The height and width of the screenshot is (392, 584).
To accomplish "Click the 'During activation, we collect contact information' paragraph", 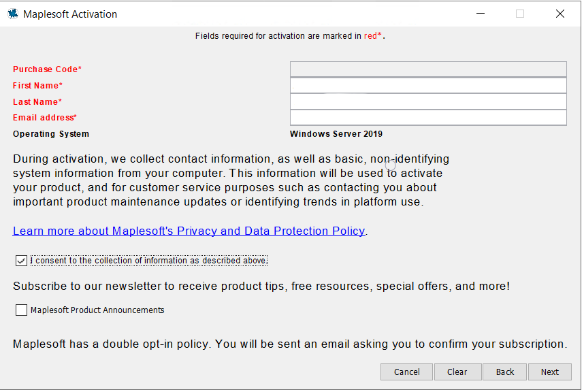I will coord(231,180).
